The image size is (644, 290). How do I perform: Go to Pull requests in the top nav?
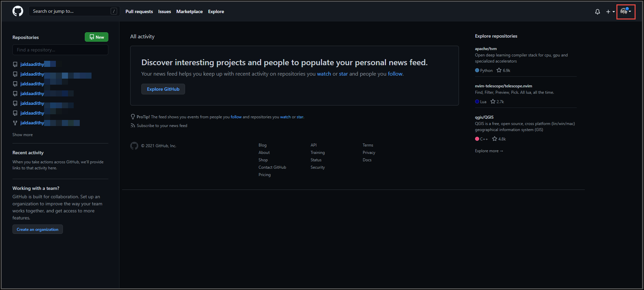(x=139, y=11)
